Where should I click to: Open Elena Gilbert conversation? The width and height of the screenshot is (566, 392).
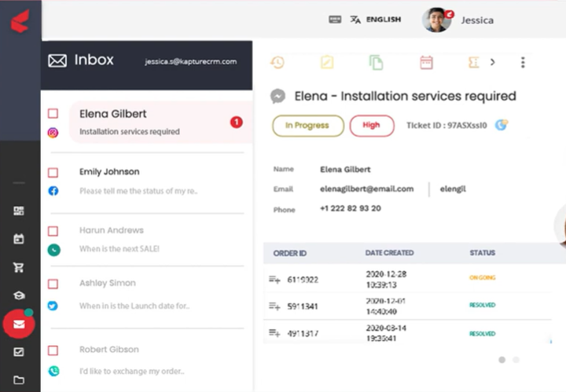coord(160,123)
